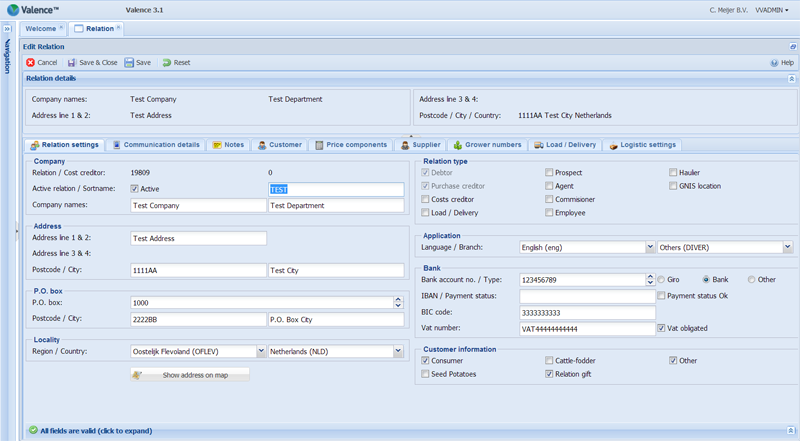
Task: Expand the validation status bar arrow
Action: pos(791,430)
